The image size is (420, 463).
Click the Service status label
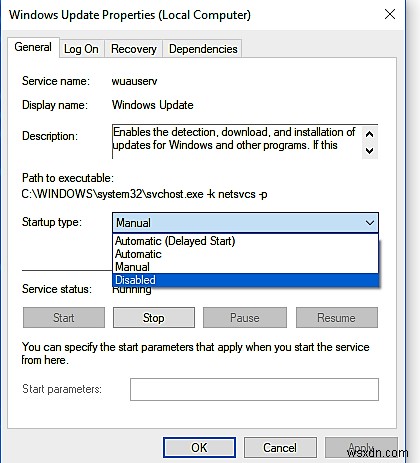tap(57, 289)
